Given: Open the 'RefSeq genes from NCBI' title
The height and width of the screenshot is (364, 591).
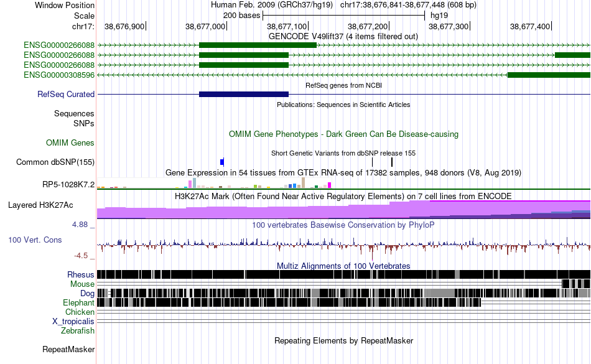Looking at the screenshot, I should tap(343, 85).
